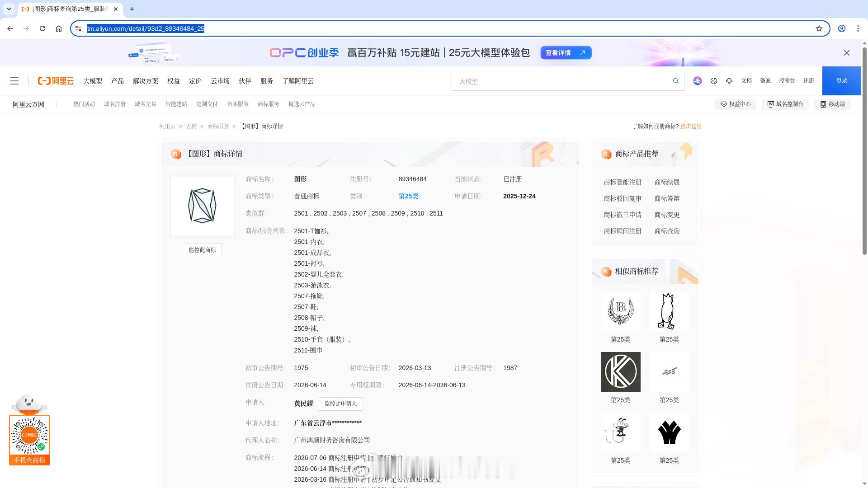This screenshot has width=868, height=488.
Task: Open 权益 menu item
Action: [x=174, y=81]
